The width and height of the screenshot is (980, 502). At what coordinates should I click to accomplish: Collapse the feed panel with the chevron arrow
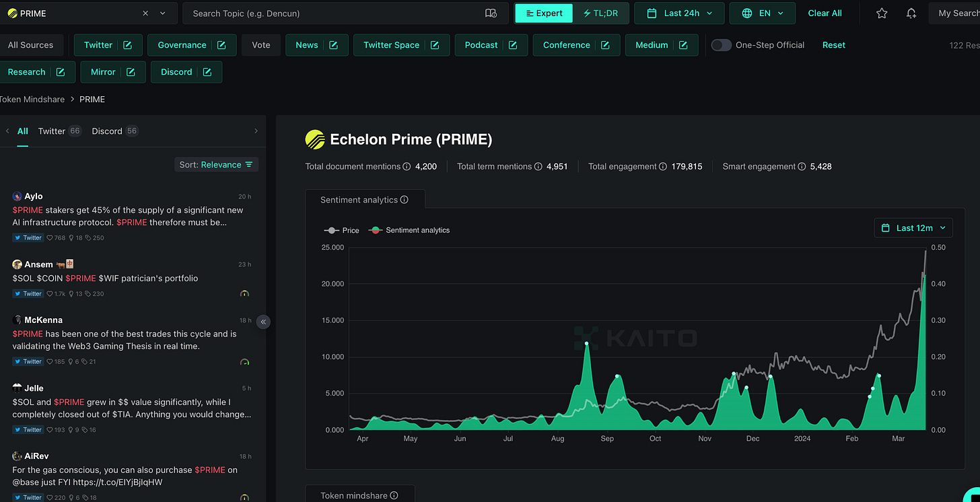pyautogui.click(x=263, y=322)
